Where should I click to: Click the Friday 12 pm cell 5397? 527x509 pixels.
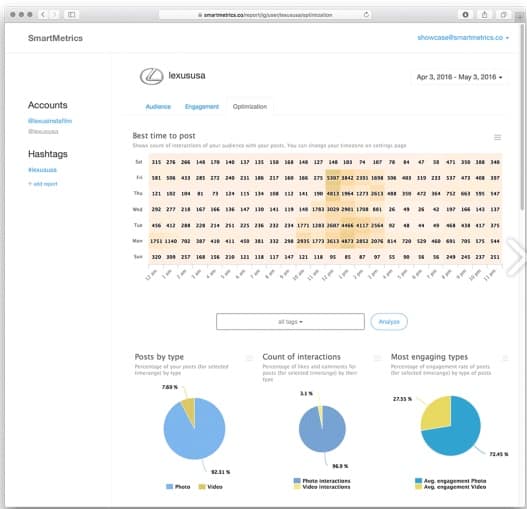pyautogui.click(x=333, y=178)
